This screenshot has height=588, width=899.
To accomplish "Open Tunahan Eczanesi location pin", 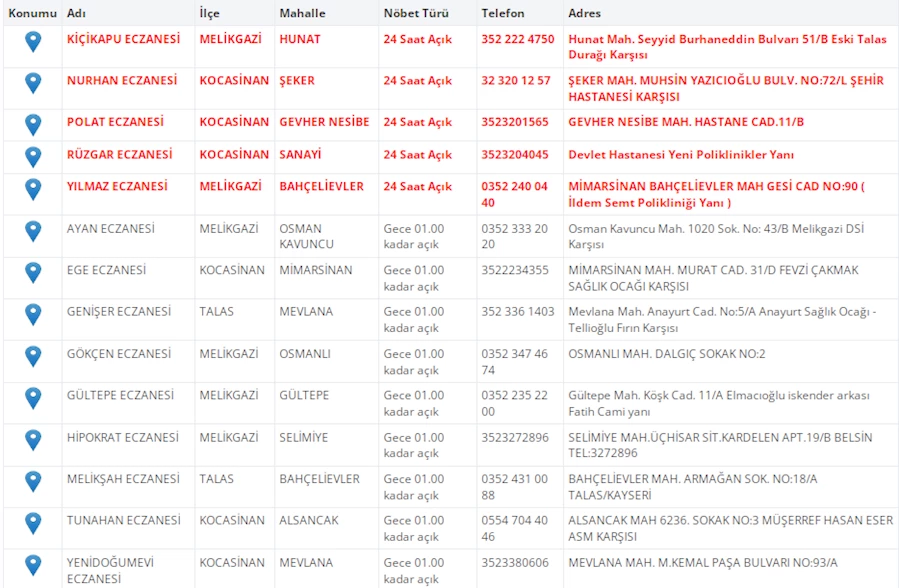I will [33, 523].
